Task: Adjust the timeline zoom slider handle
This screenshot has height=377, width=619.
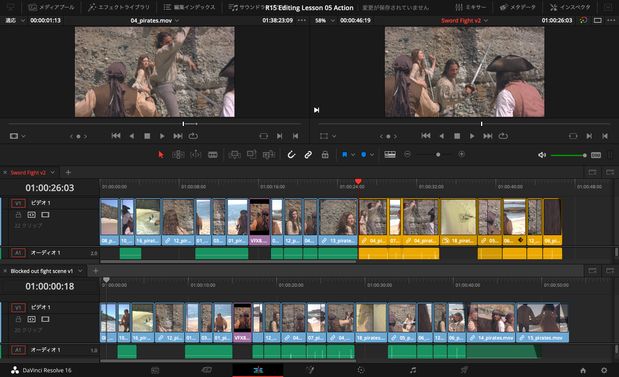Action: 438,155
